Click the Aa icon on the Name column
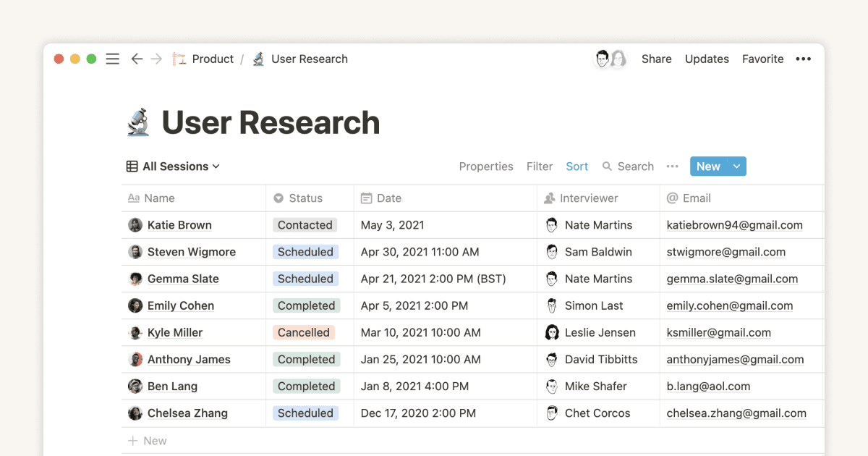Image resolution: width=868 pixels, height=456 pixels. point(134,198)
